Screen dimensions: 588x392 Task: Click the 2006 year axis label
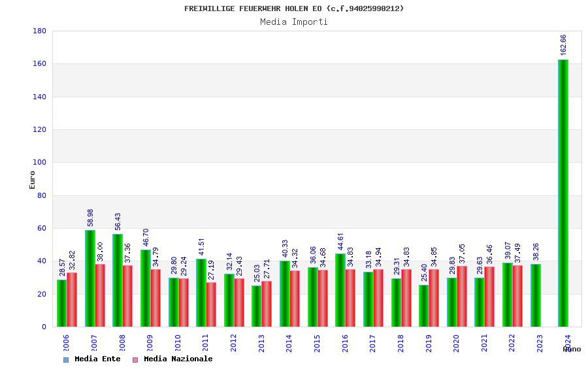[x=66, y=343]
